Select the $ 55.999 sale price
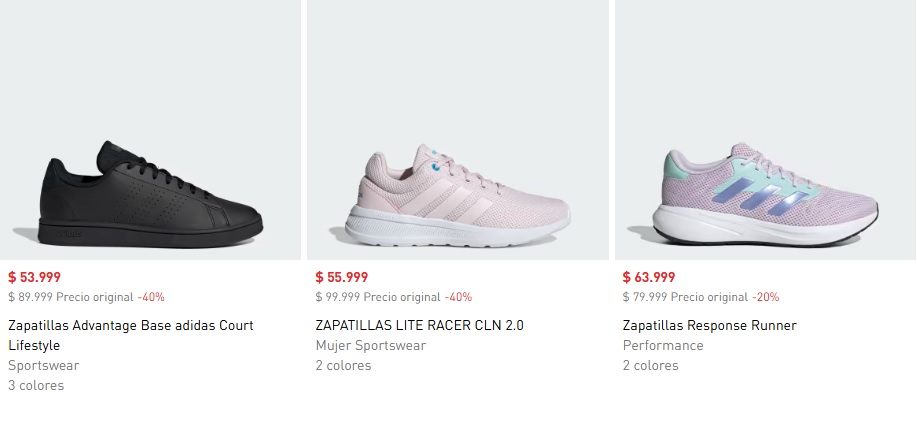This screenshot has height=421, width=917. [x=342, y=277]
